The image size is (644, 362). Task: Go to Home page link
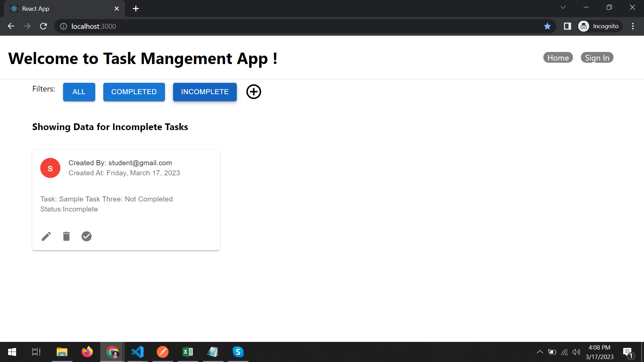click(x=558, y=58)
